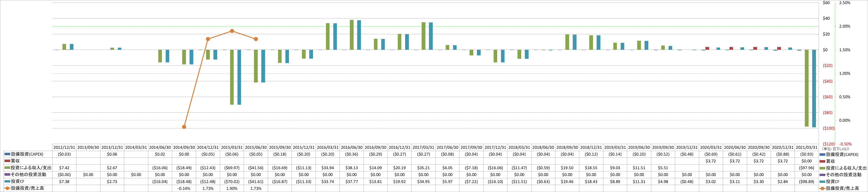Image resolution: width=868 pixels, height=192 pixels.
Task: Select the ($41.56) cell
Action: [256, 168]
